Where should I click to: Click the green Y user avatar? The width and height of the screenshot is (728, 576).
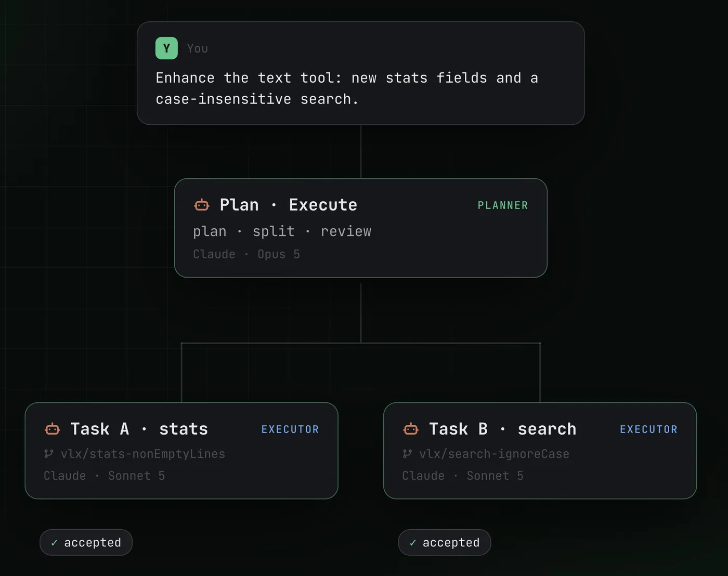(166, 48)
